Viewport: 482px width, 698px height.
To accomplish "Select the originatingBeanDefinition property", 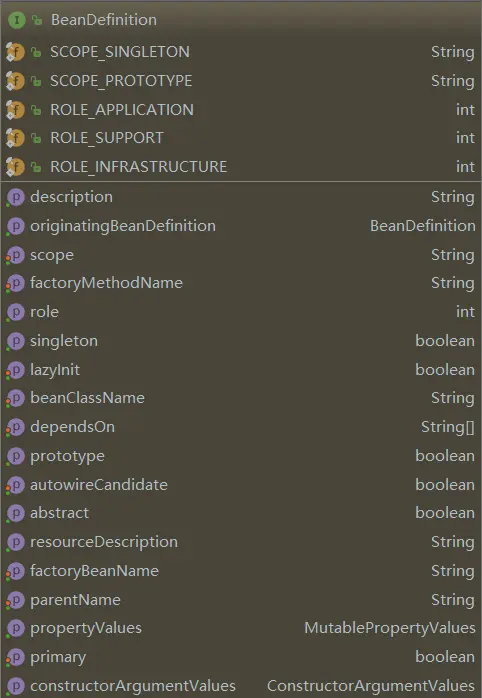I will click(x=241, y=226).
